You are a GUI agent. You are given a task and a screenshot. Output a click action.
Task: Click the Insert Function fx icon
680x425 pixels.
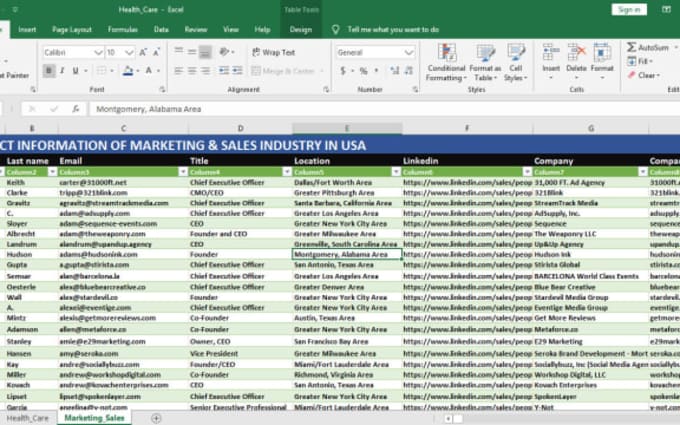click(75, 109)
